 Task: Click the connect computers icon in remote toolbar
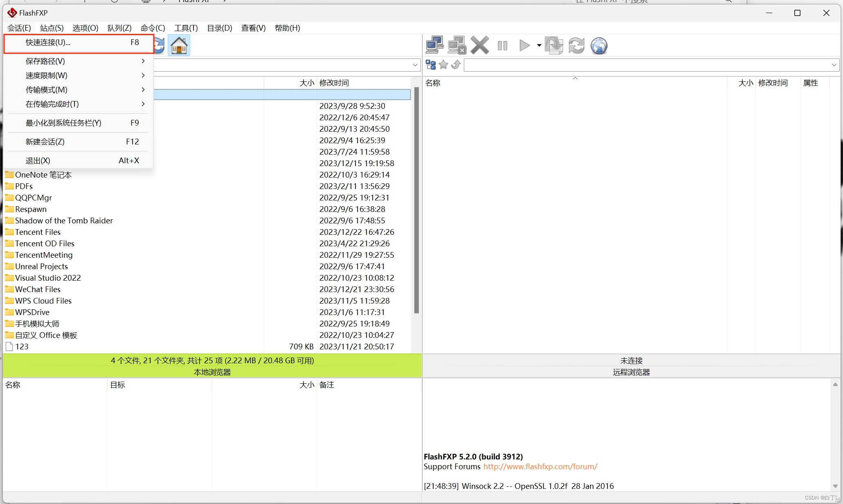(x=434, y=45)
